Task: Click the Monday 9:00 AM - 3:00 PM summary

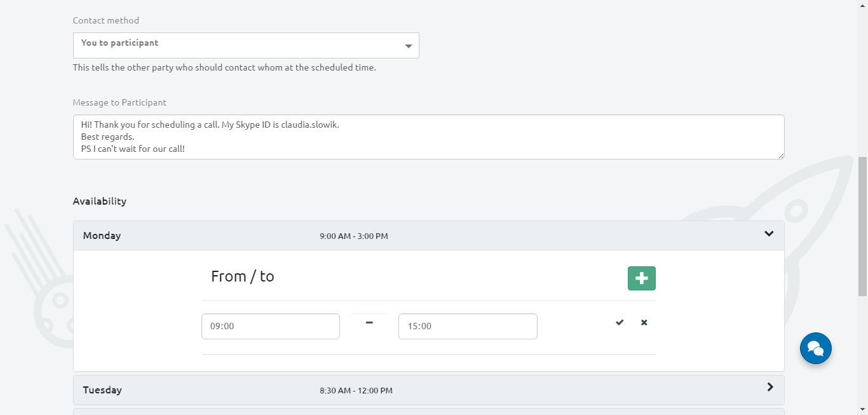Action: pos(353,236)
